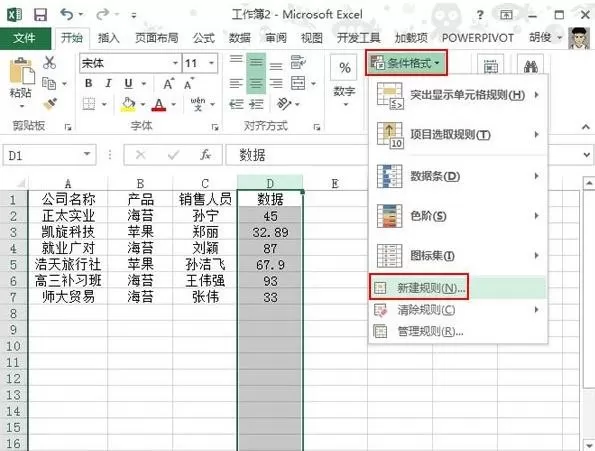This screenshot has width=595, height=451.
Task: Apply the yellow fill color bucket
Action: pos(128,104)
